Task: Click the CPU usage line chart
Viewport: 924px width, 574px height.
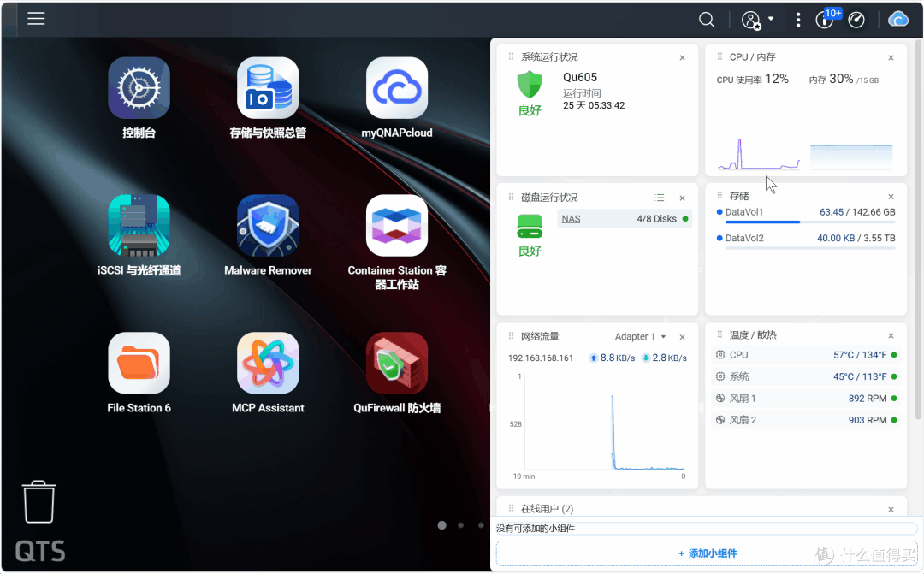Action: (x=759, y=154)
